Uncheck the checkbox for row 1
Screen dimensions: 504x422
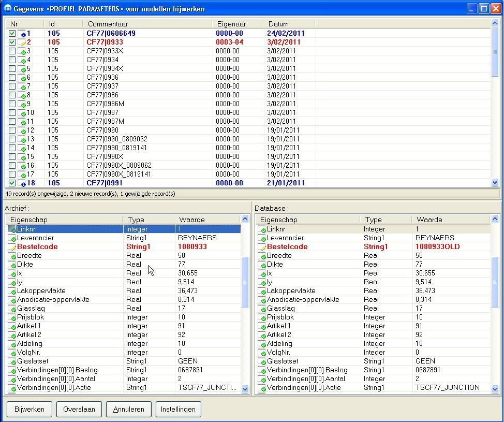[x=12, y=34]
